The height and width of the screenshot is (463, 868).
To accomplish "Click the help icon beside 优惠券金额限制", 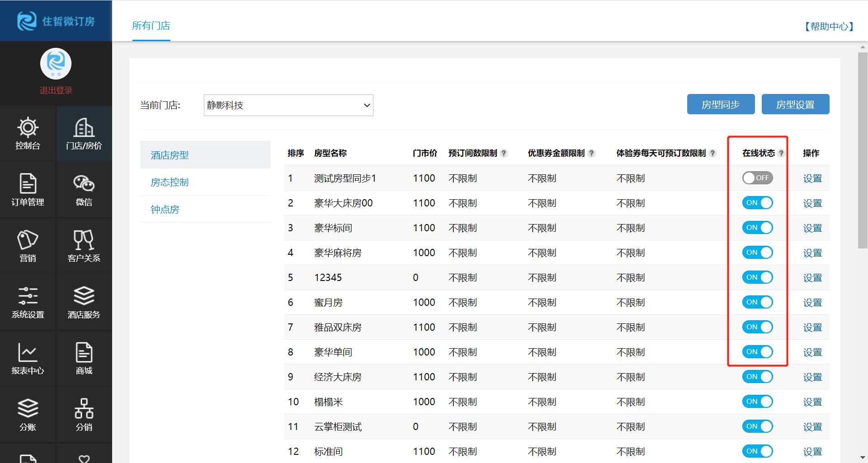I will pyautogui.click(x=591, y=153).
